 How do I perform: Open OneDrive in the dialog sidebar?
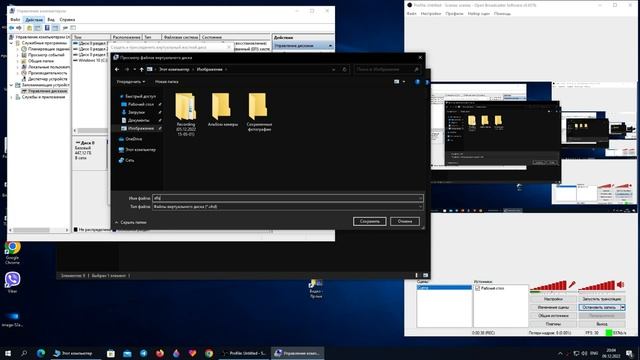(x=130, y=139)
